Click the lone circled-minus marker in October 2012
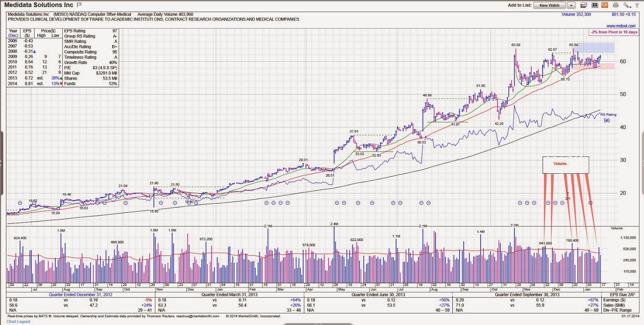Image resolution: width=644 pixels, height=325 pixels. pos(126,203)
